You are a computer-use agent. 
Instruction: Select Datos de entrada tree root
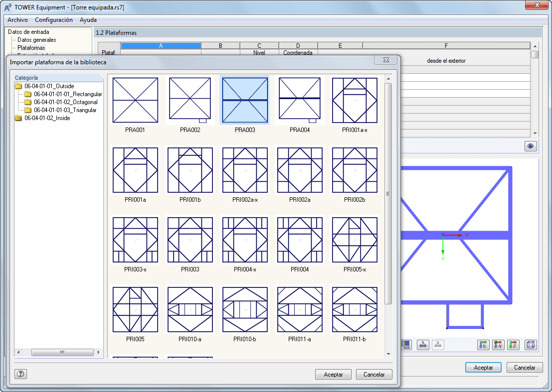28,32
